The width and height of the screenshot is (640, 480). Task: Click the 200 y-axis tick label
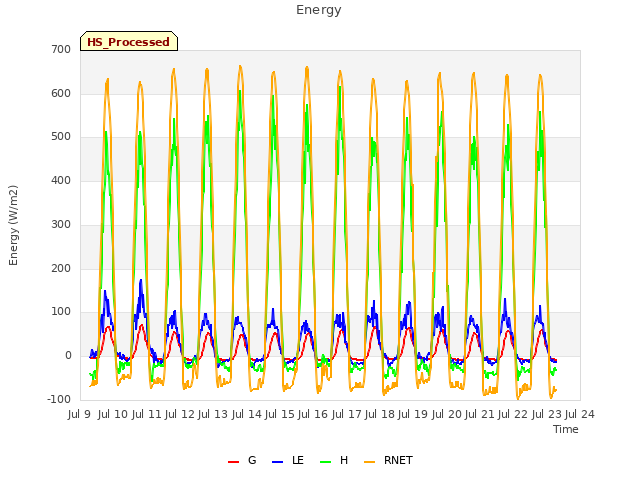click(x=61, y=269)
